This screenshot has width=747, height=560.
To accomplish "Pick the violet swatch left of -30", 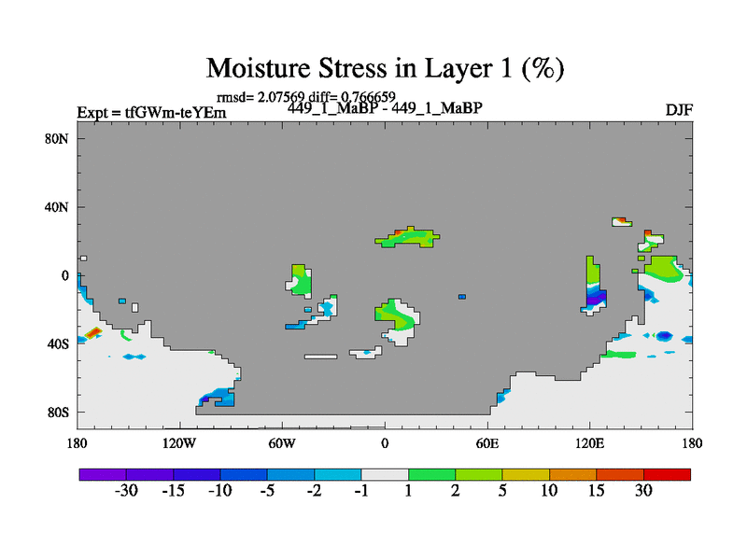I will point(103,474).
